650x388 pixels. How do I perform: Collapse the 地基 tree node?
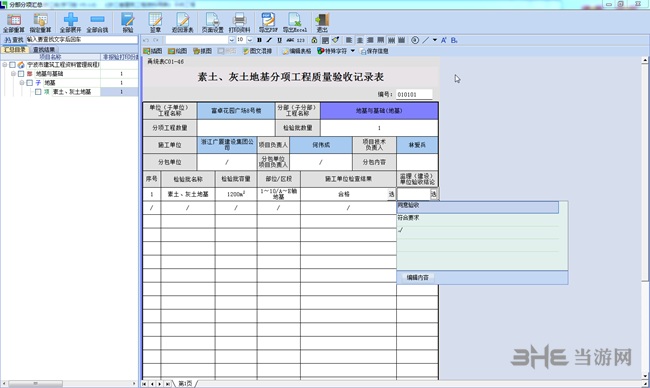click(x=22, y=83)
